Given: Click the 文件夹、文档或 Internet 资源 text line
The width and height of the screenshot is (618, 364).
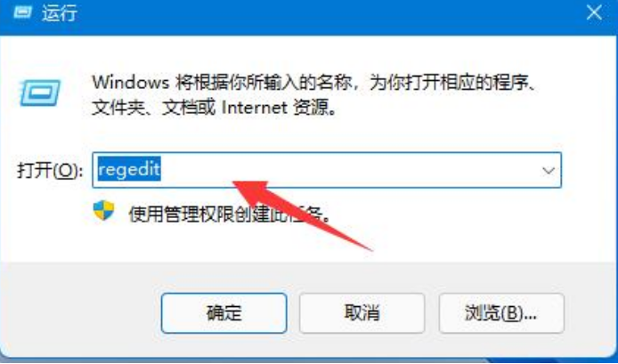Looking at the screenshot, I should point(215,108).
